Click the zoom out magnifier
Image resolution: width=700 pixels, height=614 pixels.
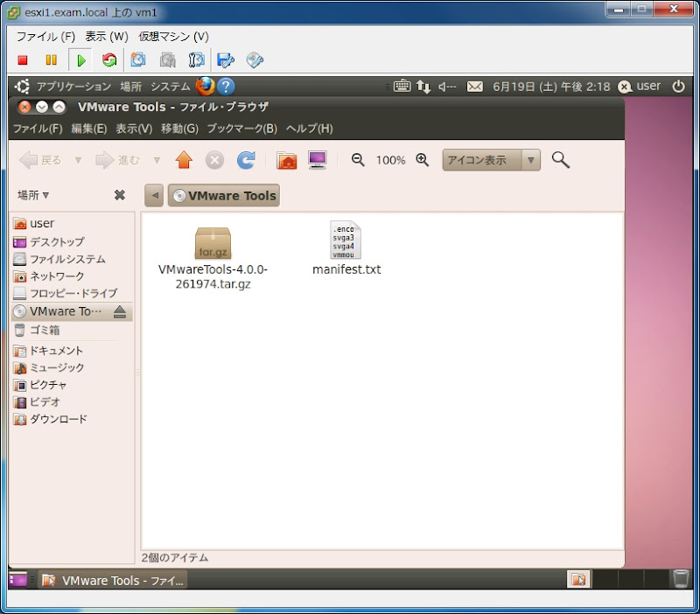click(358, 160)
